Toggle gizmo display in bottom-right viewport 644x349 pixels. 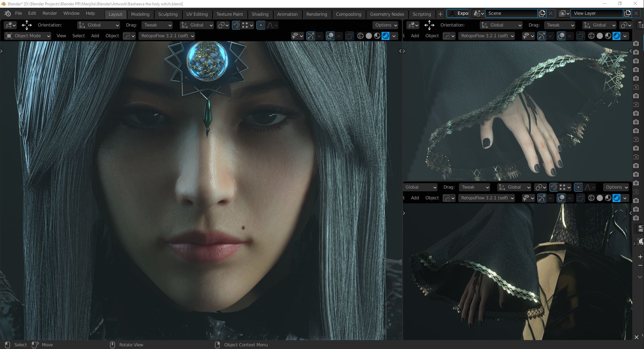click(542, 198)
